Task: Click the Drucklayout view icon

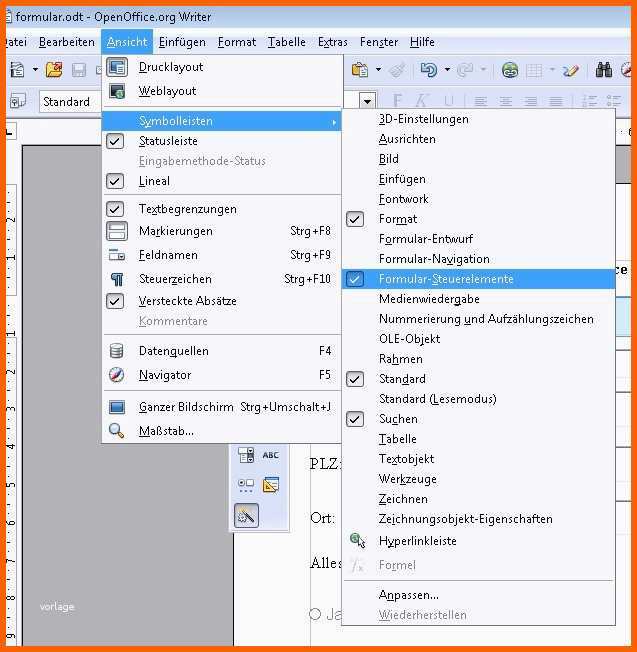Action: (x=117, y=67)
